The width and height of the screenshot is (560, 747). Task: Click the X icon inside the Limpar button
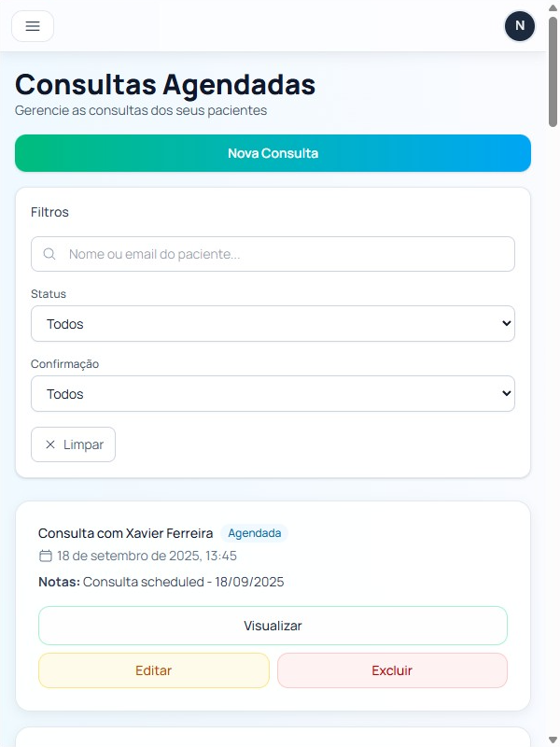[x=51, y=444]
